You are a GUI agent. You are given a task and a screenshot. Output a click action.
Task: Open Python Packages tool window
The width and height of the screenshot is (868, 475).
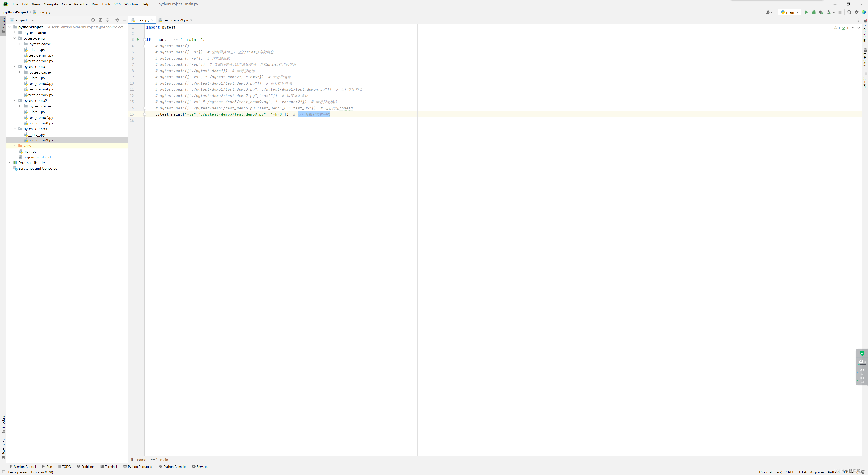(x=137, y=467)
